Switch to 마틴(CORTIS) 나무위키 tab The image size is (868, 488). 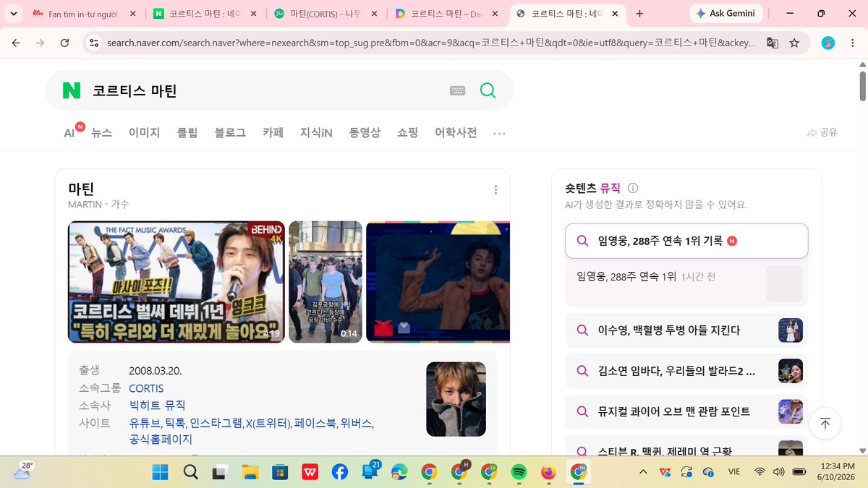click(x=325, y=14)
